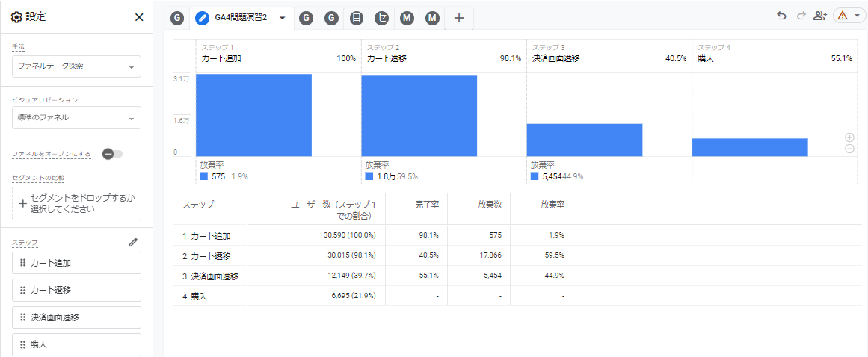Click the 放棄率 table column header
The width and height of the screenshot is (868, 357).
(552, 205)
